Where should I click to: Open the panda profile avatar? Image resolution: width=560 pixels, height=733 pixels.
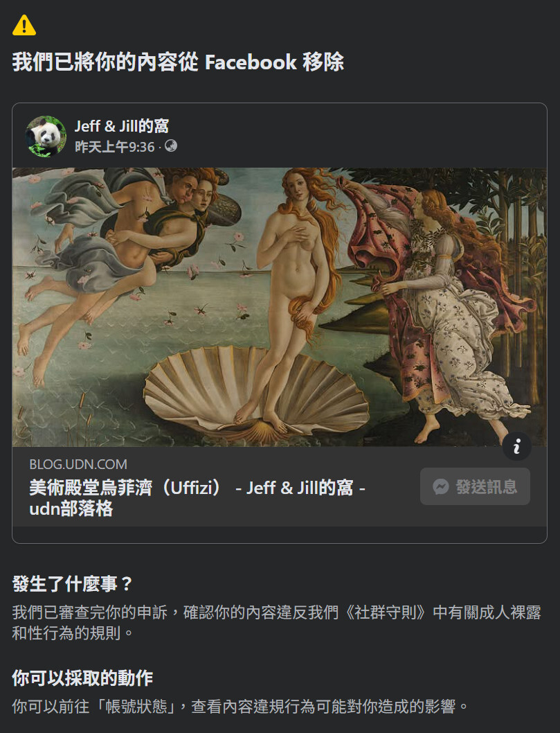coord(46,136)
